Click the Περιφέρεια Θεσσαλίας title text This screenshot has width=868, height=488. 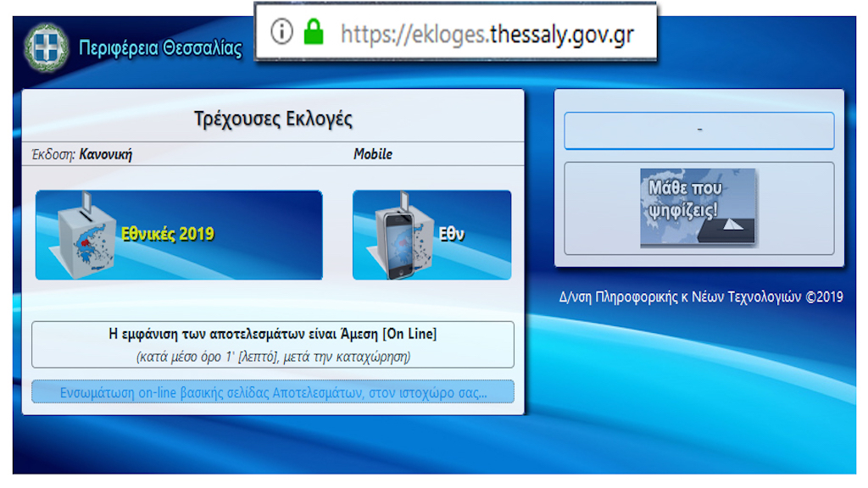click(x=160, y=48)
